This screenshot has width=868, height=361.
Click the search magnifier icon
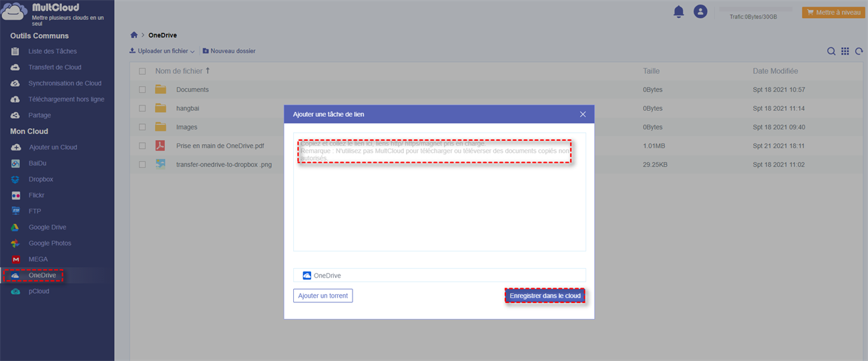pos(831,51)
